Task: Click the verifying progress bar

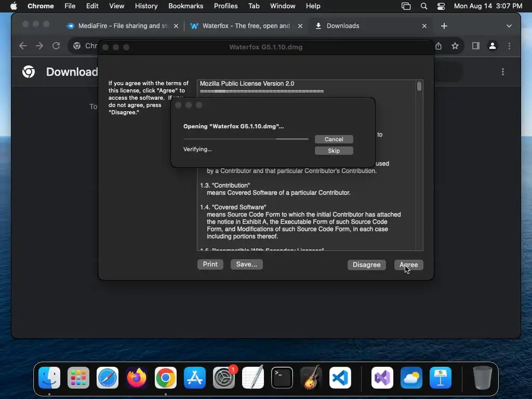Action: [x=246, y=139]
